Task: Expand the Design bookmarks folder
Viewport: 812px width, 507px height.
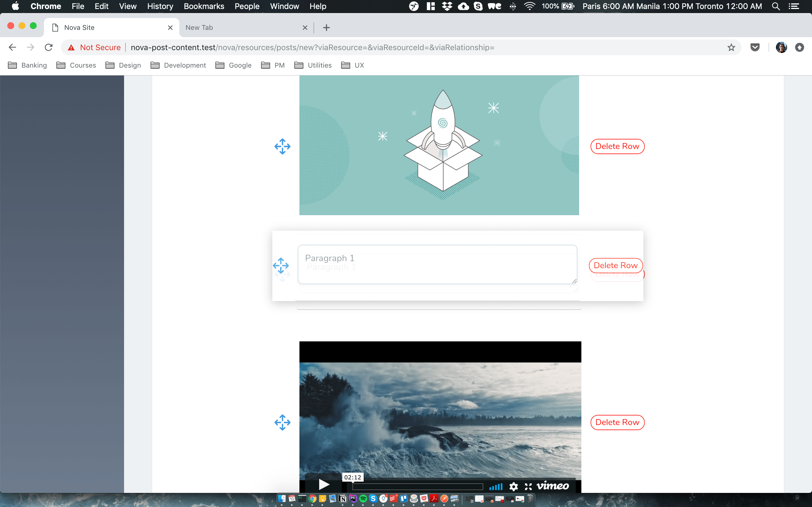Action: point(123,65)
